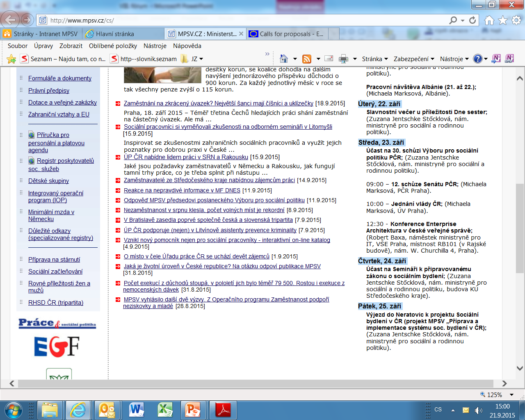Screen dimensions: 525x420
Task: Go forward with the Forward arrow button
Action: [x=27, y=20]
